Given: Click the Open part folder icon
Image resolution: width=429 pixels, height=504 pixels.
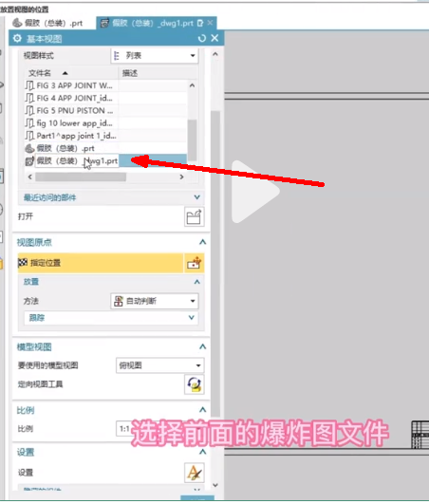Looking at the screenshot, I should click(195, 217).
